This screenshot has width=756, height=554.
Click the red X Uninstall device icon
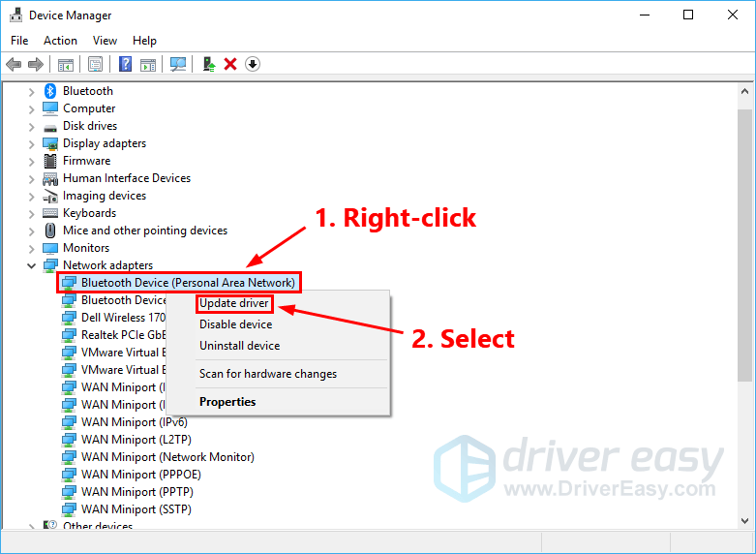point(230,64)
